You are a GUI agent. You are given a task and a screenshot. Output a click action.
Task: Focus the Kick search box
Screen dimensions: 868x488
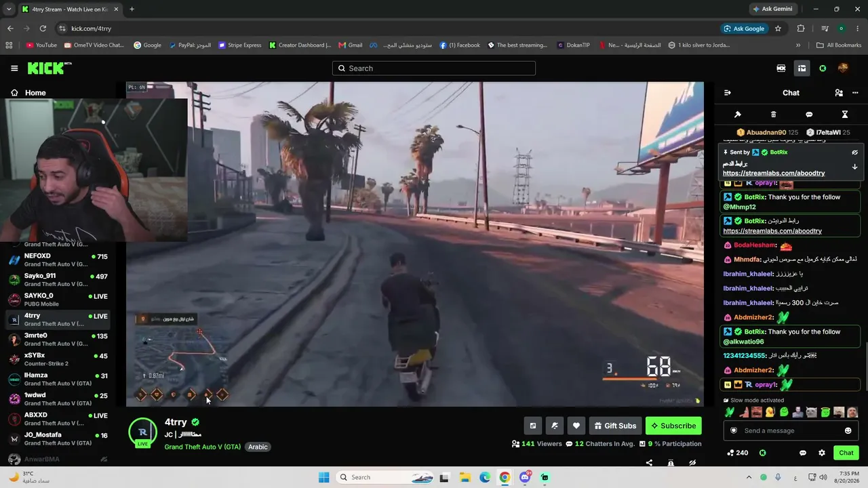tap(434, 68)
